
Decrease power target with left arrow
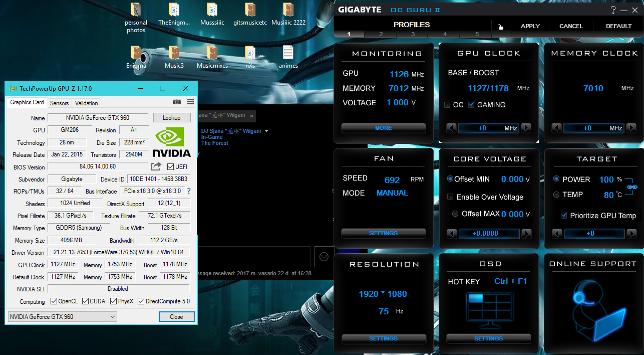tap(556, 233)
